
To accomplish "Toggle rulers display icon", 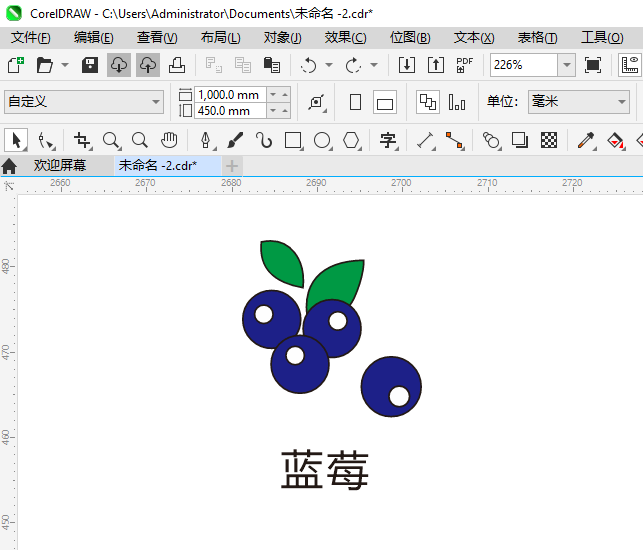I will click(x=630, y=65).
